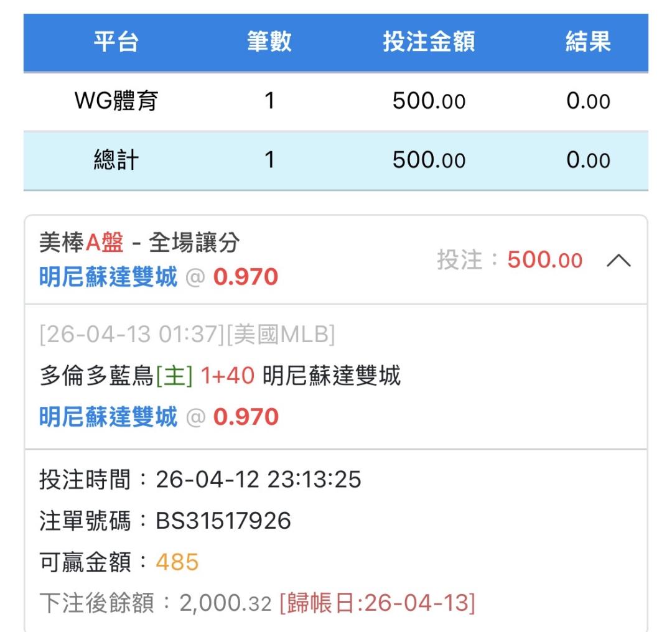Select the 投注金額 column header
Viewport: 672px width, 632px height.
click(429, 42)
